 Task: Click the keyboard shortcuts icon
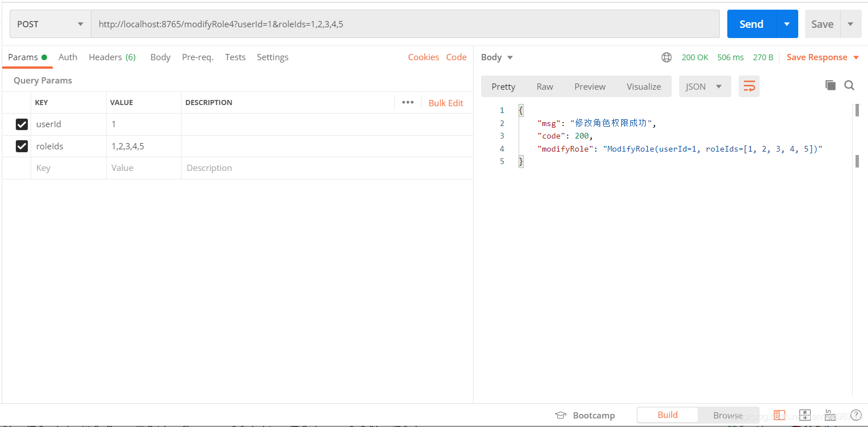click(829, 415)
